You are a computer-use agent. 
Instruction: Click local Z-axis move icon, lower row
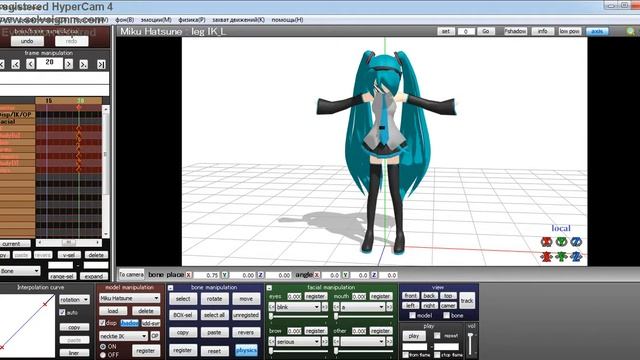click(x=576, y=256)
